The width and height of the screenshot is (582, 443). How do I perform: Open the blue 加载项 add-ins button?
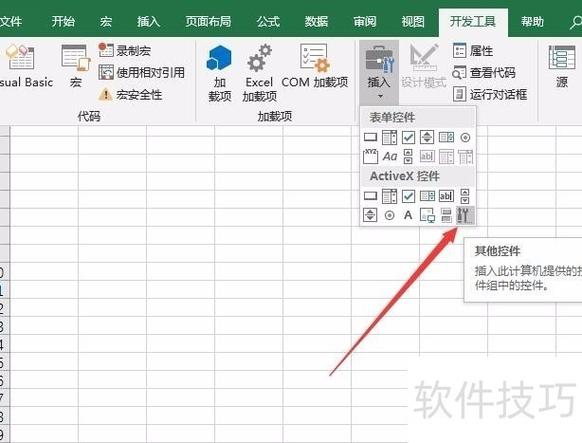coord(219,73)
